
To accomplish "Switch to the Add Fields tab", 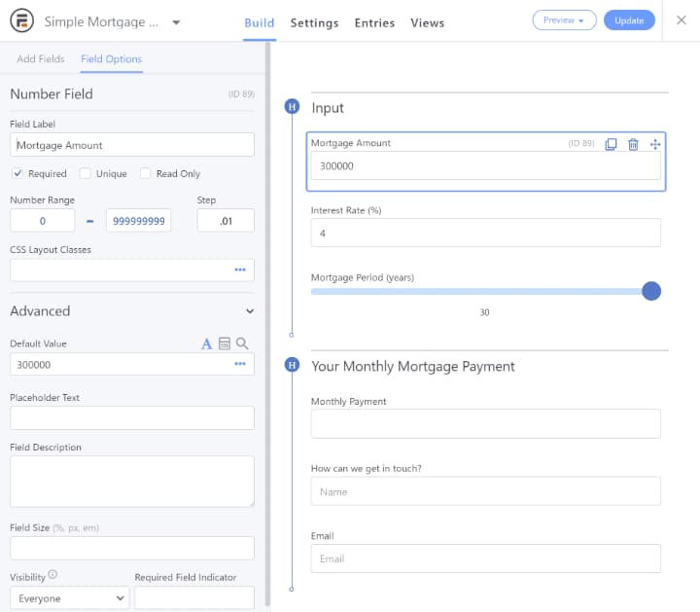I will click(x=41, y=59).
